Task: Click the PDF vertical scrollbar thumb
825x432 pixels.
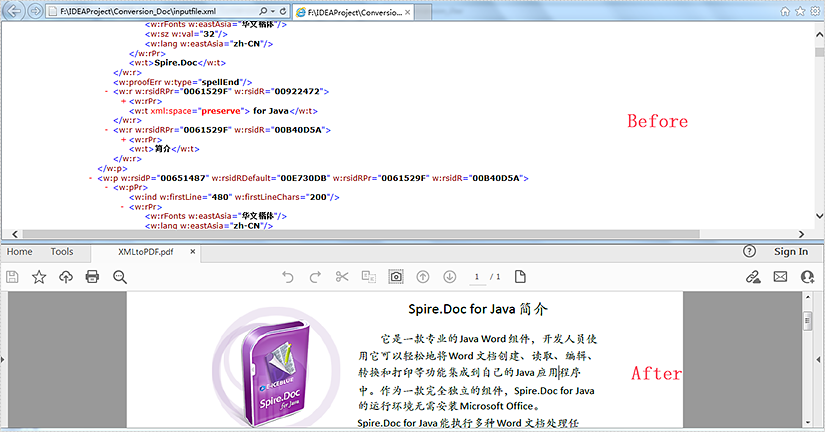Action: point(808,321)
